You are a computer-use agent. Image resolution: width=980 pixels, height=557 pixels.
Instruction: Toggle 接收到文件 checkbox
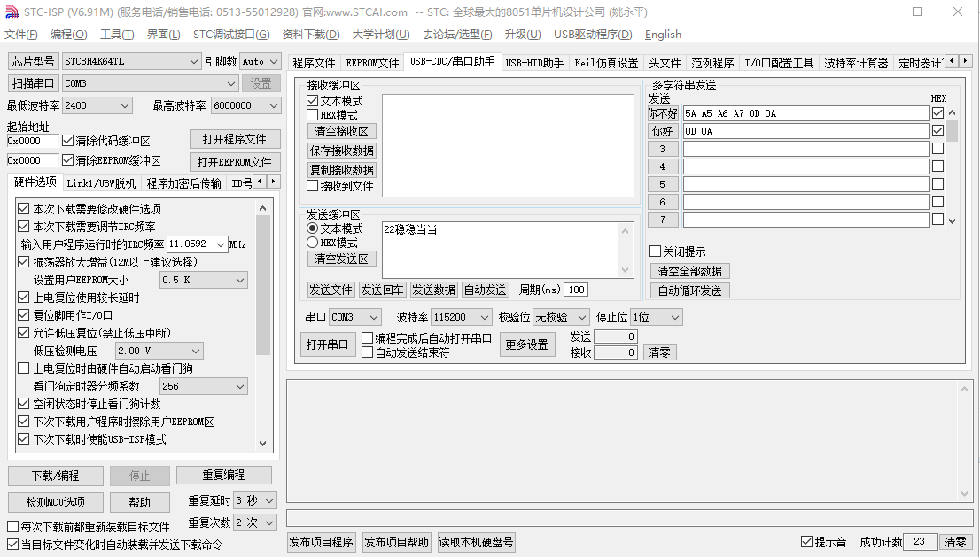pyautogui.click(x=313, y=185)
